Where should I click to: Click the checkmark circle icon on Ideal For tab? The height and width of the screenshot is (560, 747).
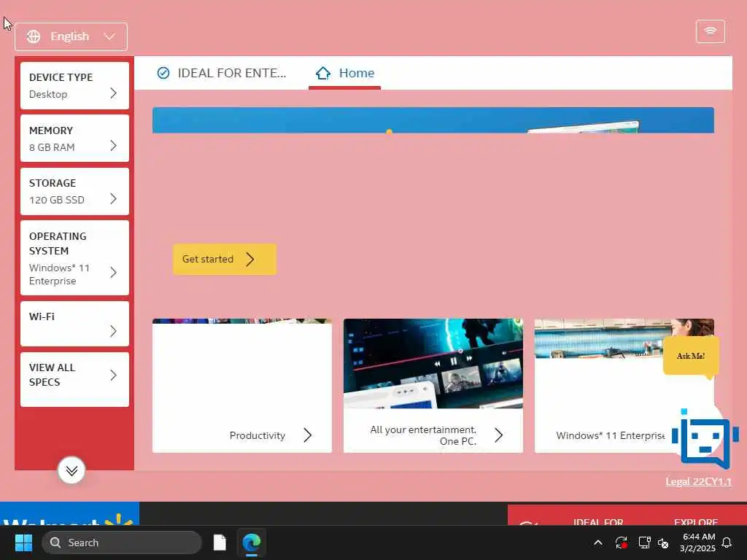[x=163, y=73]
